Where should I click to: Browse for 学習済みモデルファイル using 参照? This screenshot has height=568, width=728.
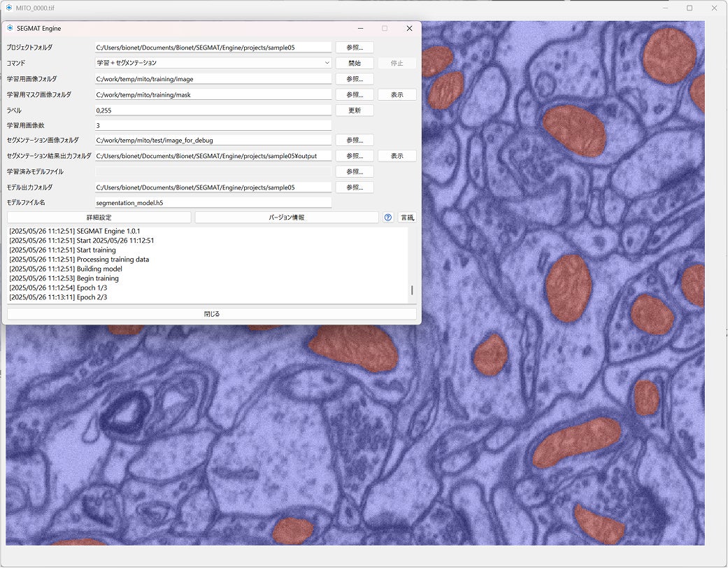[355, 171]
